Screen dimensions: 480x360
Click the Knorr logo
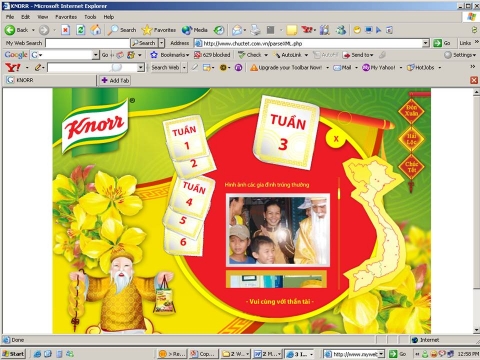[95, 127]
